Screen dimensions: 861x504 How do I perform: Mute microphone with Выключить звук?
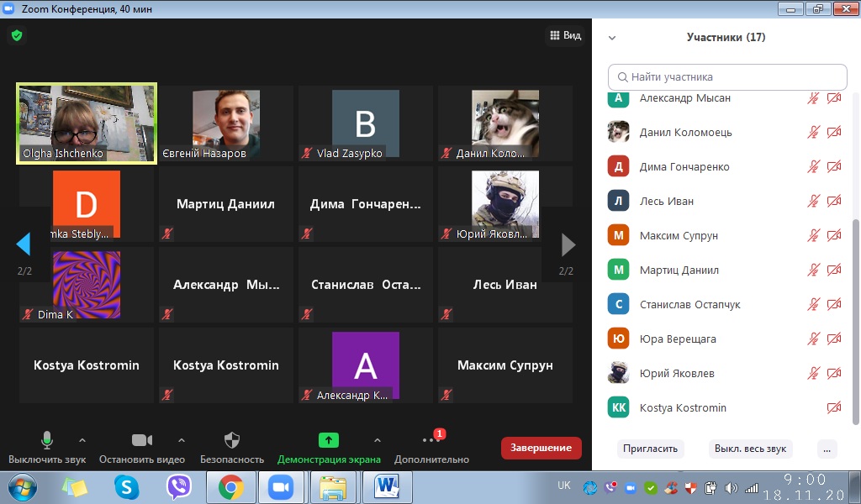point(47,441)
